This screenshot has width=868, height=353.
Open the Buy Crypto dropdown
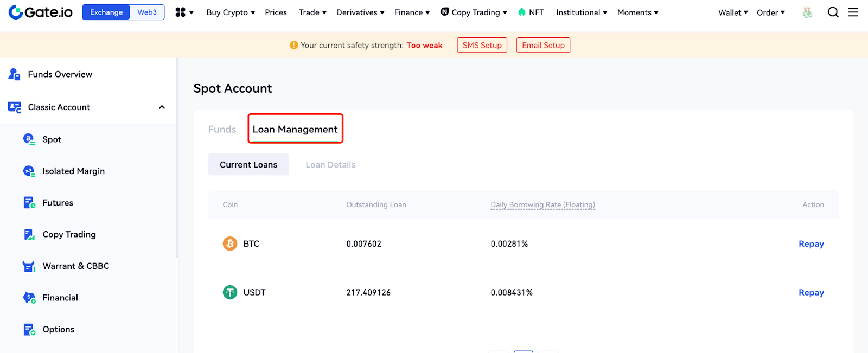(x=231, y=12)
